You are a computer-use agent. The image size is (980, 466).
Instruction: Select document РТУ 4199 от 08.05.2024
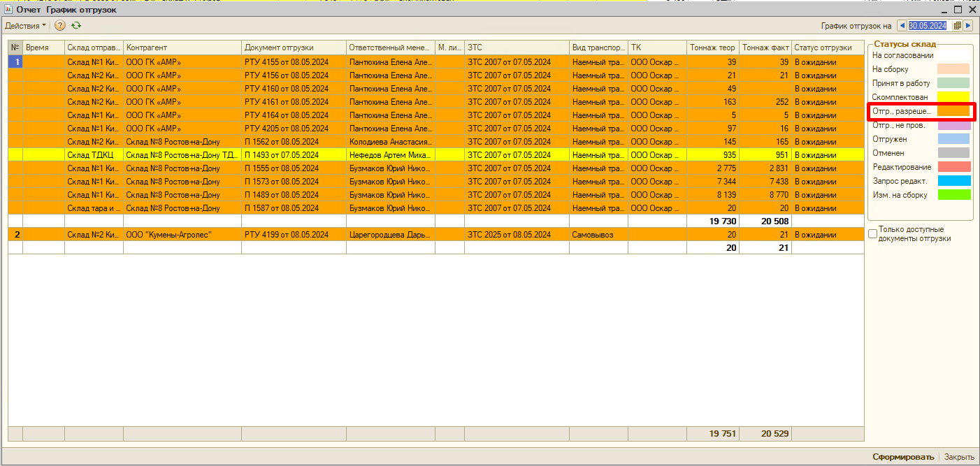pyautogui.click(x=294, y=235)
